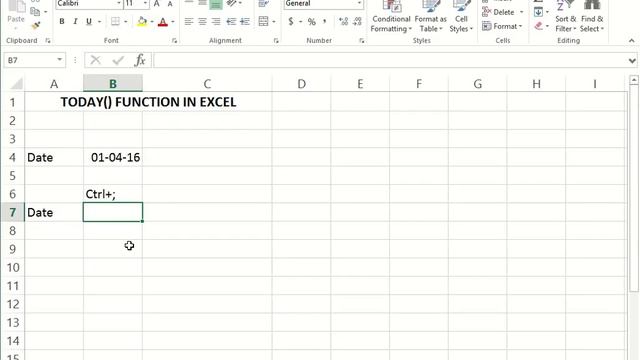Decrease decimal places

point(357,22)
